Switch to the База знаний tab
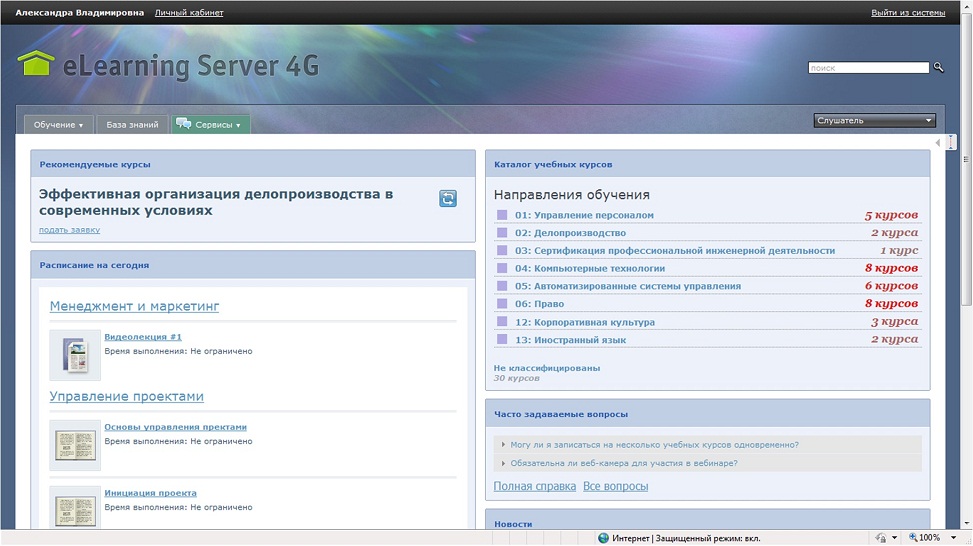 [132, 125]
